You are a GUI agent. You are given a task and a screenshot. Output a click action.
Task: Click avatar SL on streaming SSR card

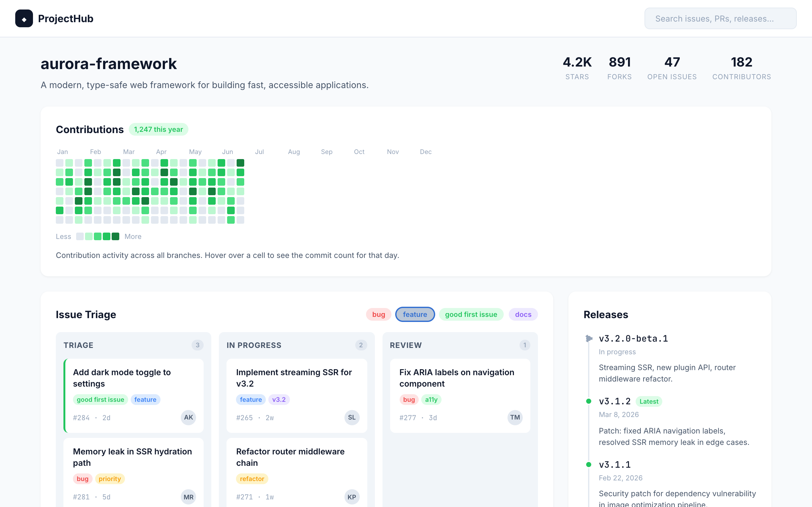coord(351,417)
